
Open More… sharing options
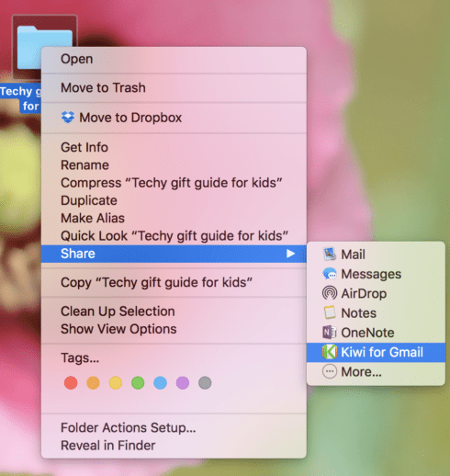(x=376, y=372)
